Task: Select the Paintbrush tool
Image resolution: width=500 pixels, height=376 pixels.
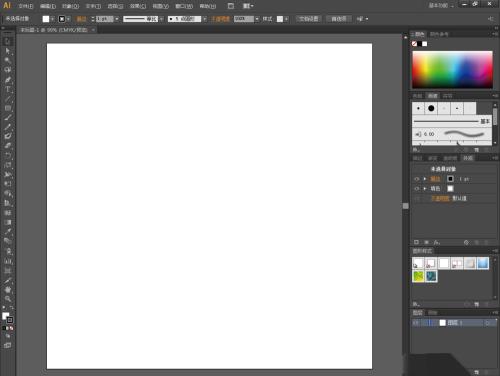Action: [8, 118]
